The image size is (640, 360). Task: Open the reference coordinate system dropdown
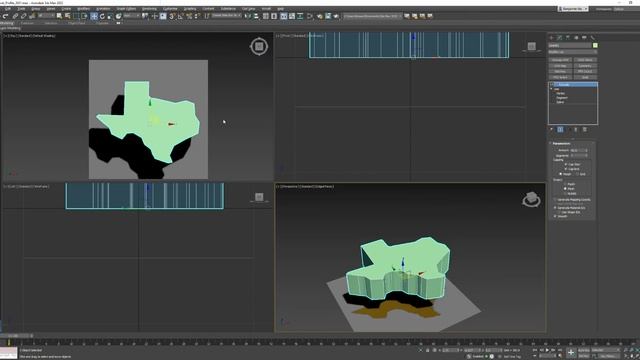point(131,16)
